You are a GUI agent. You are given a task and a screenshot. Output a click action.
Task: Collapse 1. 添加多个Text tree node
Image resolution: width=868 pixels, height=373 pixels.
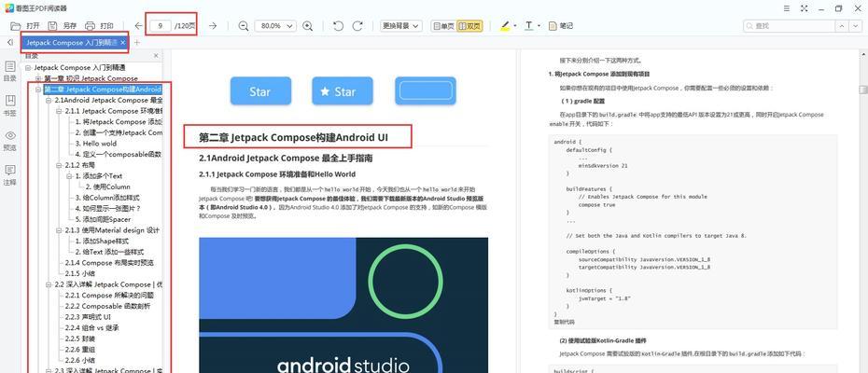point(69,176)
